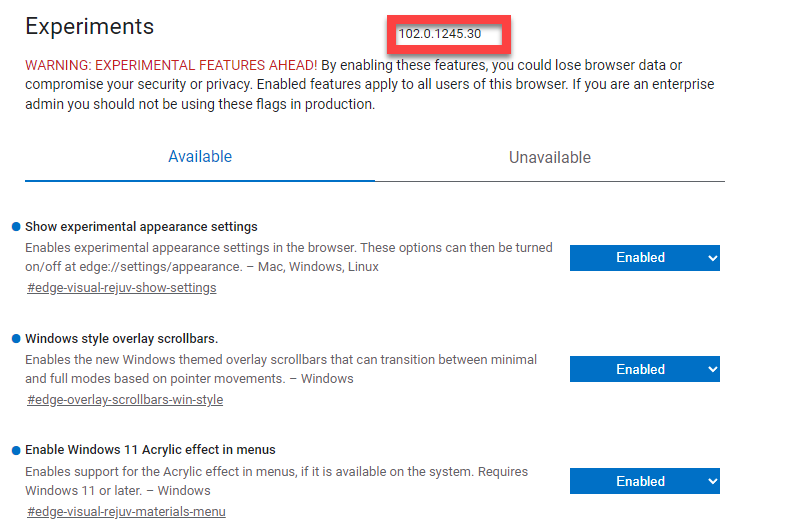789x528 pixels.
Task: Click the Enable Windows 11 Acrylic effect title
Action: [x=150, y=450]
